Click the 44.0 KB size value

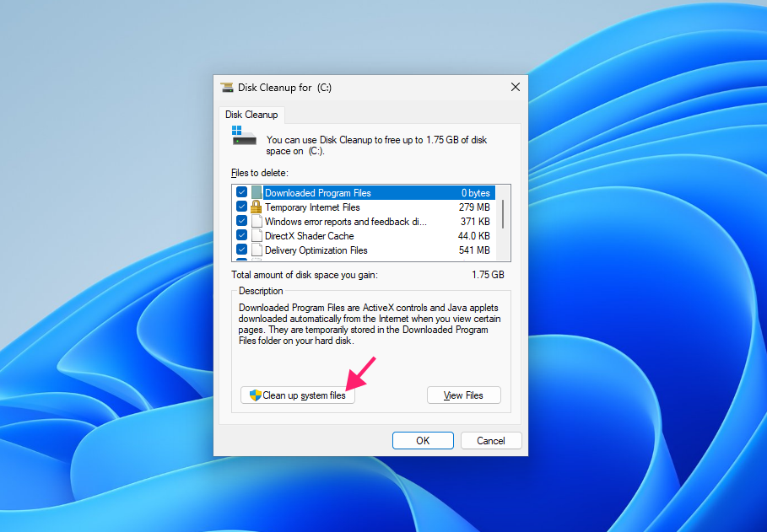pyautogui.click(x=473, y=236)
